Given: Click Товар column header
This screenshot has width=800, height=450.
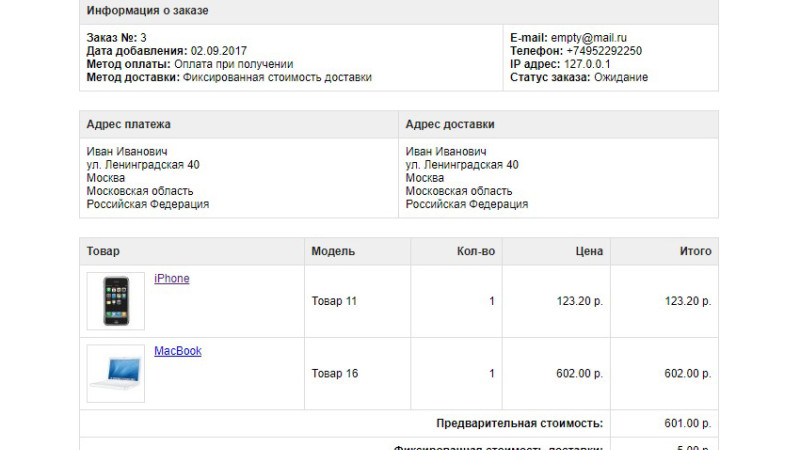Looking at the screenshot, I should [103, 251].
